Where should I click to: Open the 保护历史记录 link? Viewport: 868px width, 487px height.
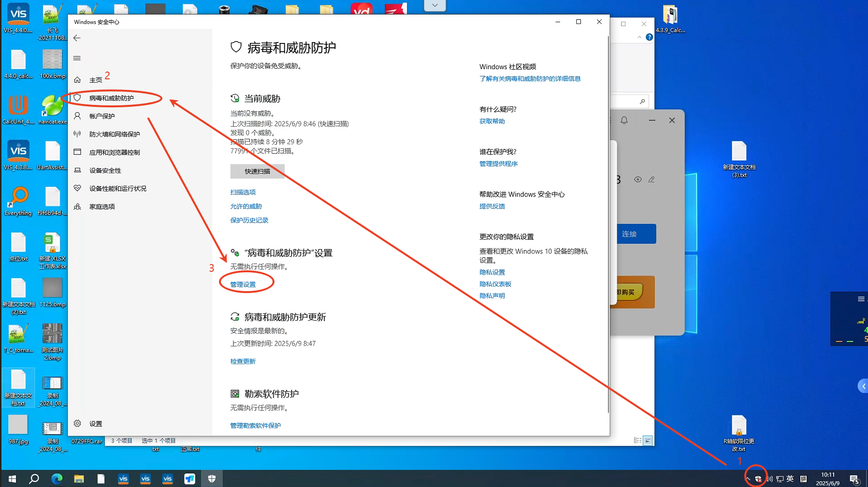(x=249, y=221)
